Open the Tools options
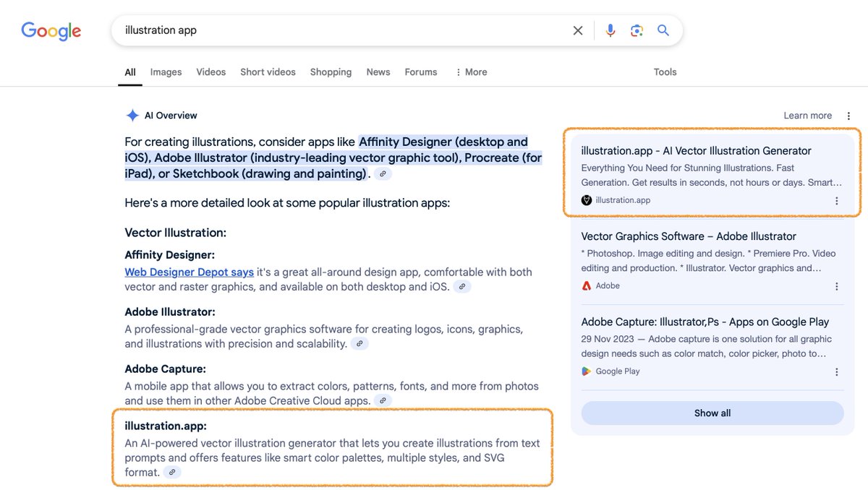Image resolution: width=868 pixels, height=490 pixels. 665,72
